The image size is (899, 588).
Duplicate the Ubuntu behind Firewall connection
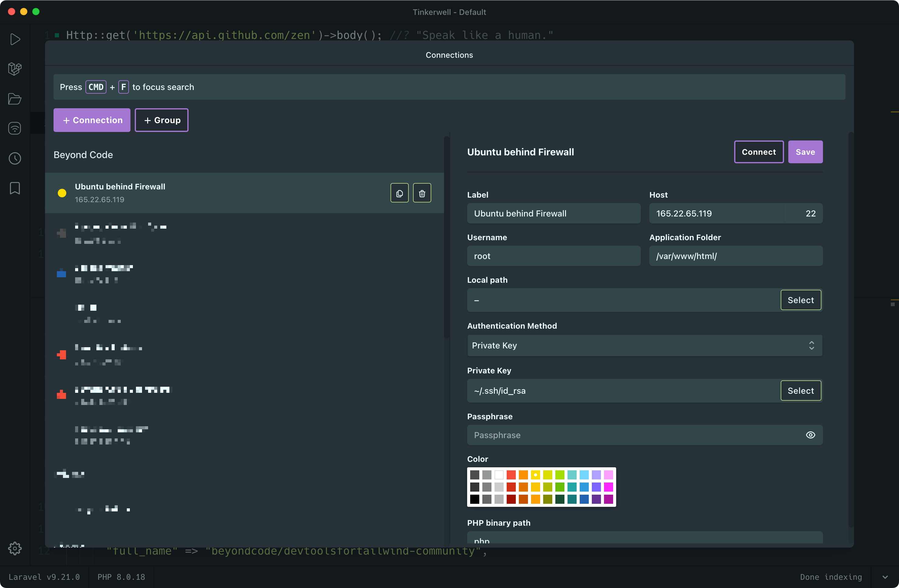click(399, 193)
